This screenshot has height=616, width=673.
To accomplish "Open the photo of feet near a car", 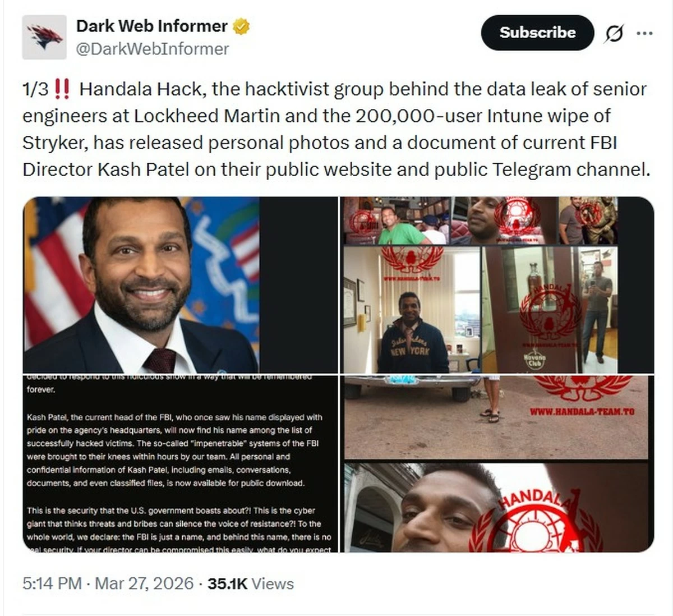I will pyautogui.click(x=498, y=417).
